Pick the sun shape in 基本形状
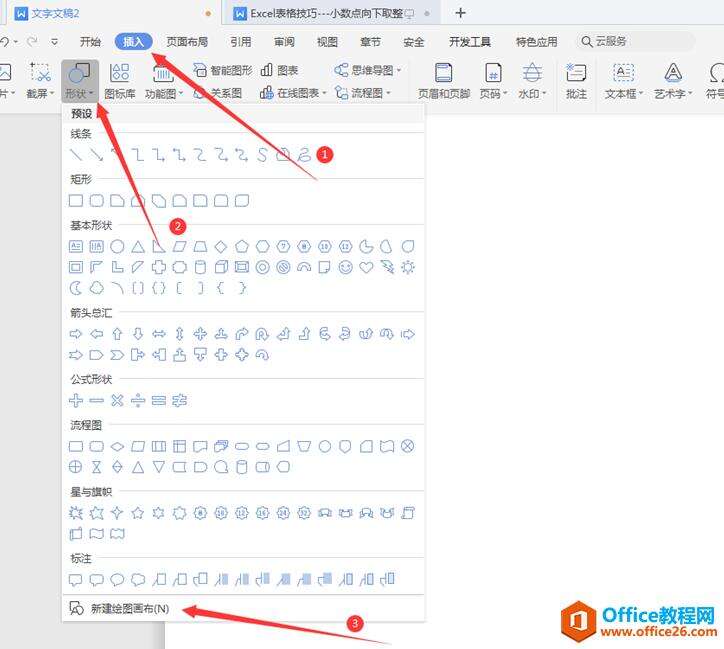 408,267
